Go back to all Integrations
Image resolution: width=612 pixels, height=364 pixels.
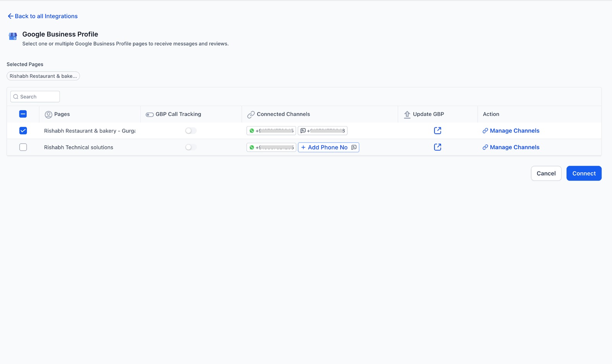(x=42, y=16)
